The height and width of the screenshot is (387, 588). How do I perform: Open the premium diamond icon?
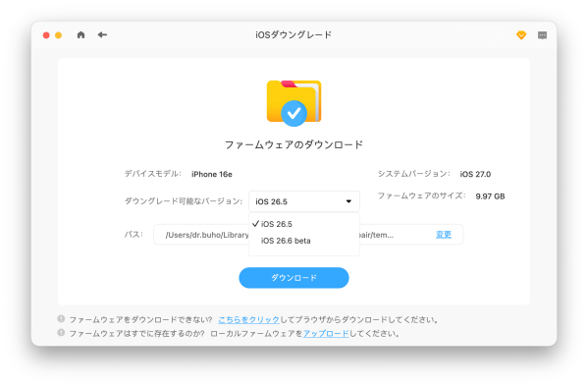[x=521, y=35]
